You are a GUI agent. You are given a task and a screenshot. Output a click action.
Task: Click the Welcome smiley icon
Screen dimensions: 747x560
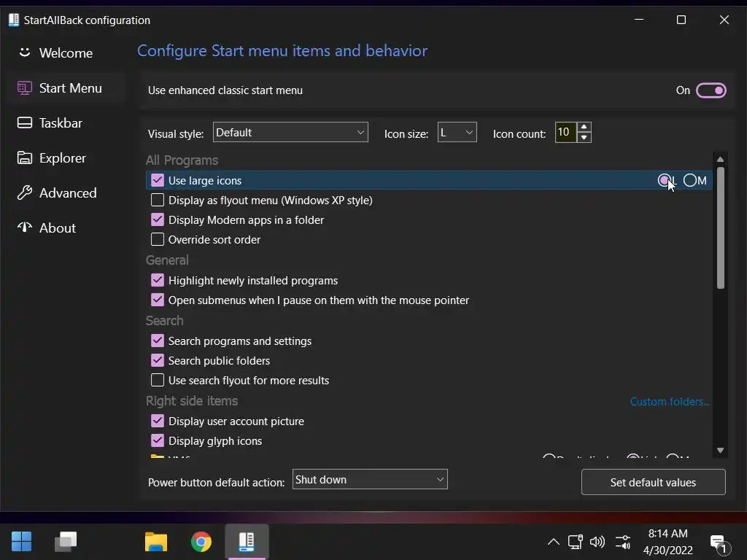[24, 52]
